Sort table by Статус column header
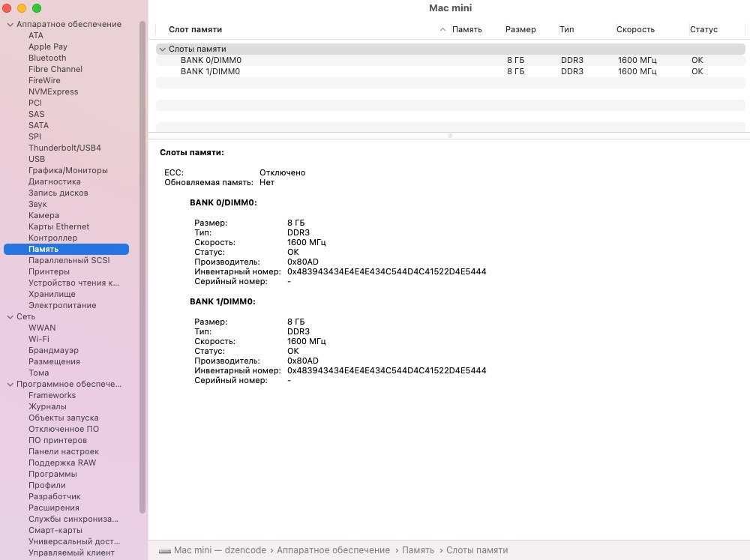The image size is (750, 560). [x=703, y=30]
